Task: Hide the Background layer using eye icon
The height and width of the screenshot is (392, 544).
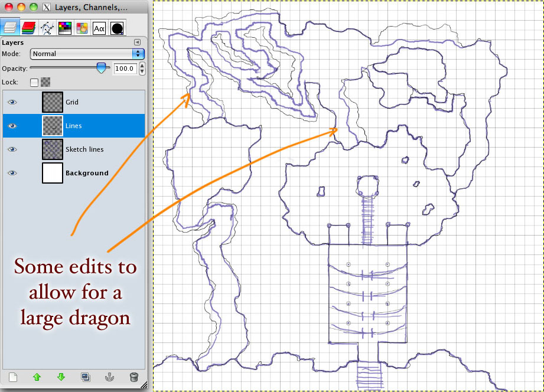Action: [12, 173]
